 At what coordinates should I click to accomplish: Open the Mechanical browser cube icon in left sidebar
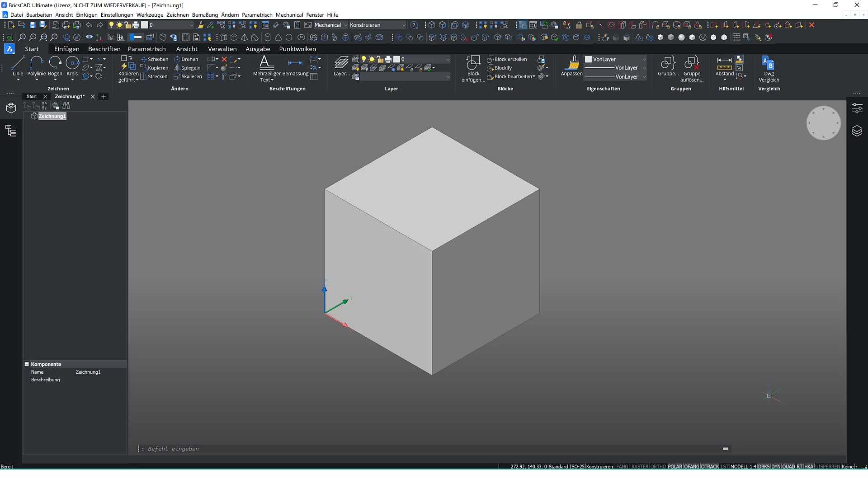click(11, 108)
